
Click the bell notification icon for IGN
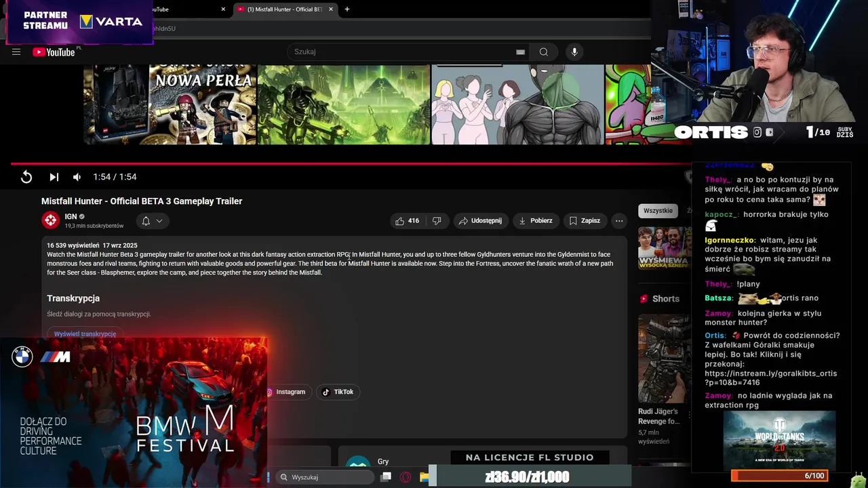tap(146, 221)
